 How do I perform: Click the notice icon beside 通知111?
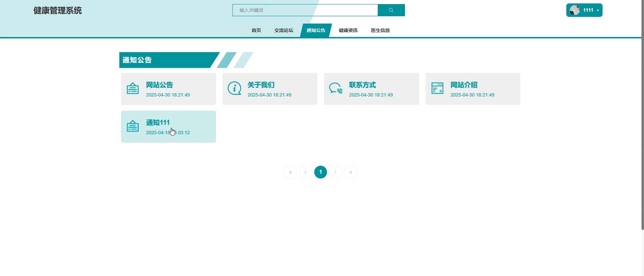point(132,126)
